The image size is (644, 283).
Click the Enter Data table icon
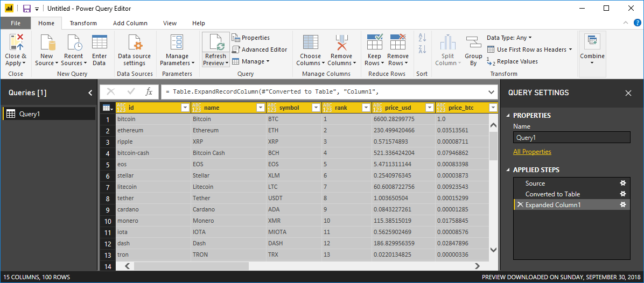pyautogui.click(x=100, y=43)
